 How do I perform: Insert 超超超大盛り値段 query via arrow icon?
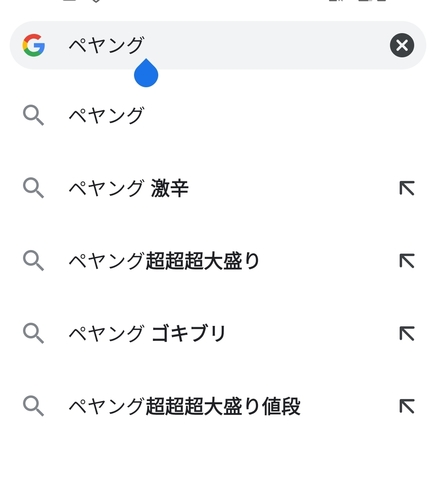pos(407,406)
